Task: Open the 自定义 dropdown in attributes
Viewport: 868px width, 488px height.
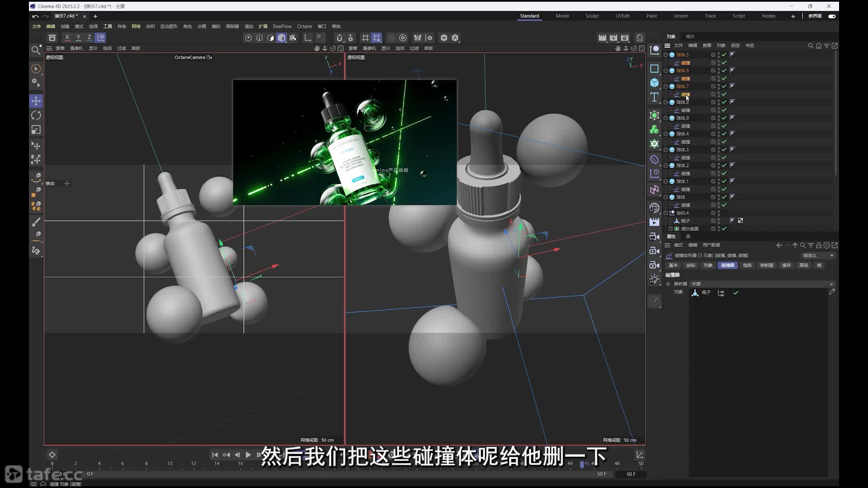Action: (817, 255)
